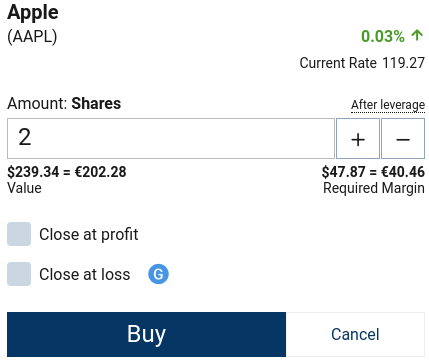This screenshot has width=429, height=361.
Task: Click the blue G guaranteed stop icon
Action: [x=158, y=274]
